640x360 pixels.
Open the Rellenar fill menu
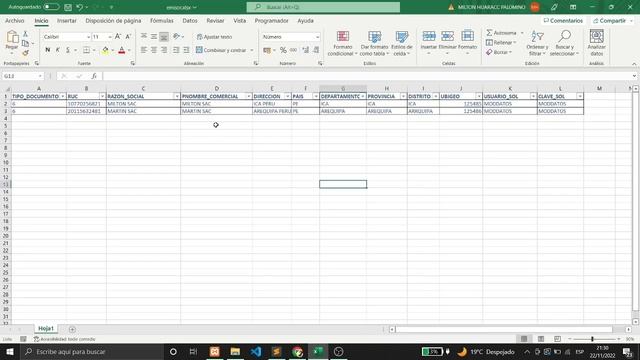click(501, 42)
